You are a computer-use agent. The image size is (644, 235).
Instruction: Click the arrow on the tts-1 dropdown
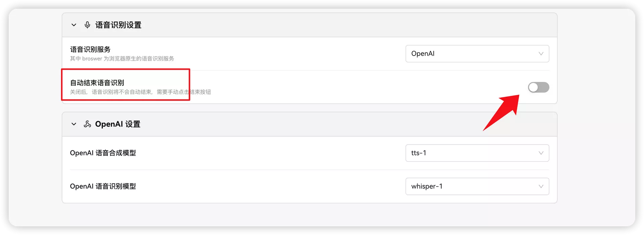pos(541,153)
